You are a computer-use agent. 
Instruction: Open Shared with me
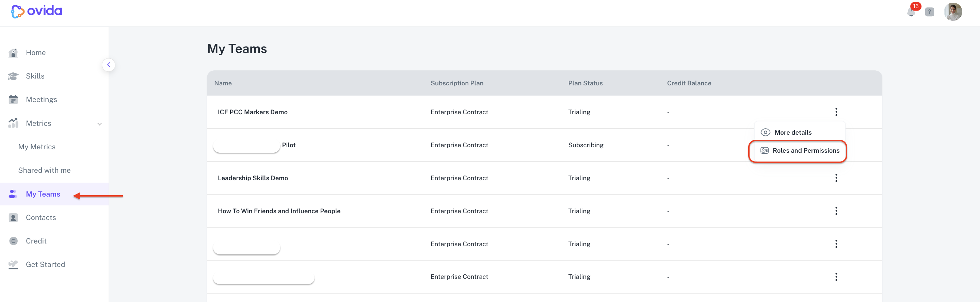pos(45,170)
